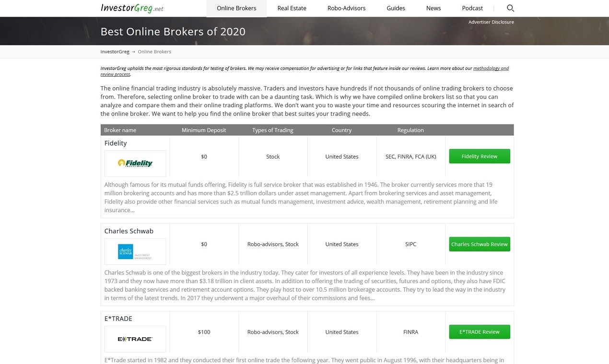Click the Minimum Deposit column header
The width and height of the screenshot is (609, 364).
pyautogui.click(x=204, y=130)
